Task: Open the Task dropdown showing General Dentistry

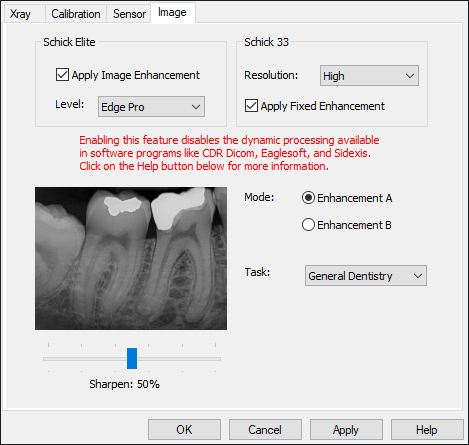Action: coord(366,276)
